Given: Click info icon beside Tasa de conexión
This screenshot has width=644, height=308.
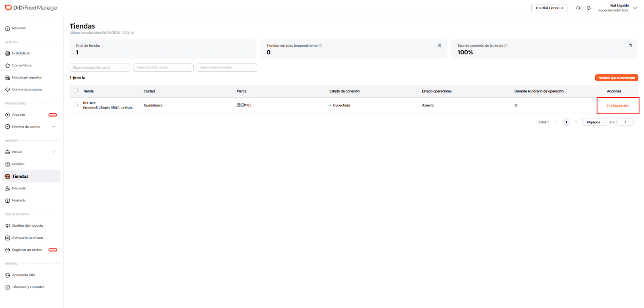Looking at the screenshot, I should (506, 46).
